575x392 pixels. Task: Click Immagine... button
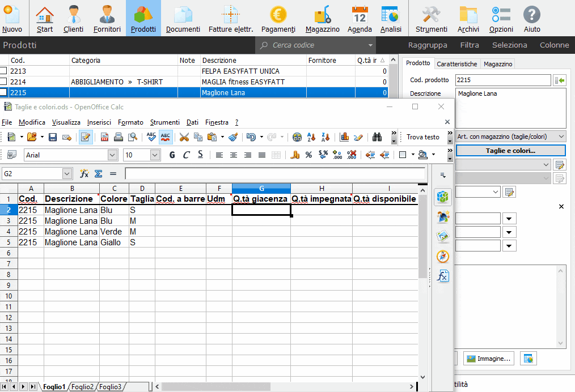click(x=489, y=359)
